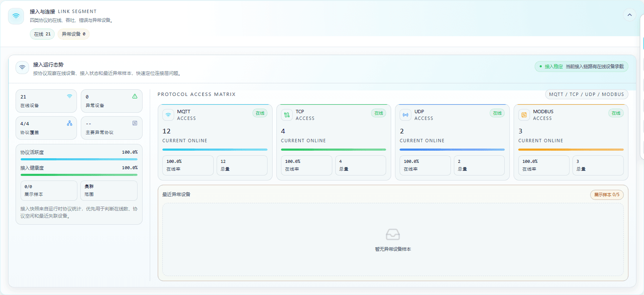The width and height of the screenshot is (644, 295).
Task: Click the 暂无异常设备样本 text
Action: point(393,249)
